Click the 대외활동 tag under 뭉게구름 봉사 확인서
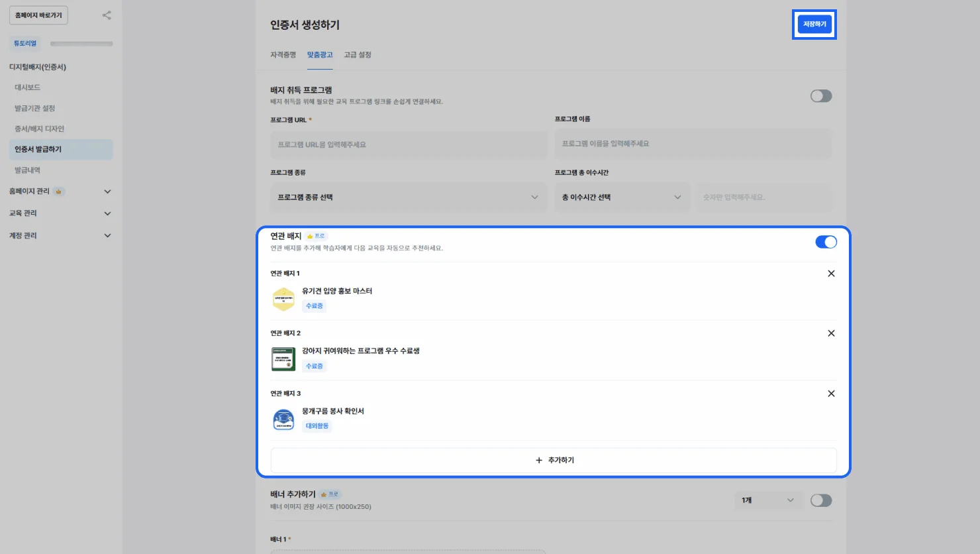980x554 pixels. click(x=317, y=426)
